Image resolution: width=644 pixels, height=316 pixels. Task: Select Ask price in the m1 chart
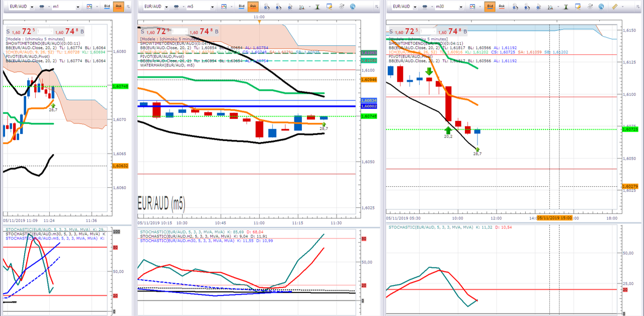[x=119, y=7]
